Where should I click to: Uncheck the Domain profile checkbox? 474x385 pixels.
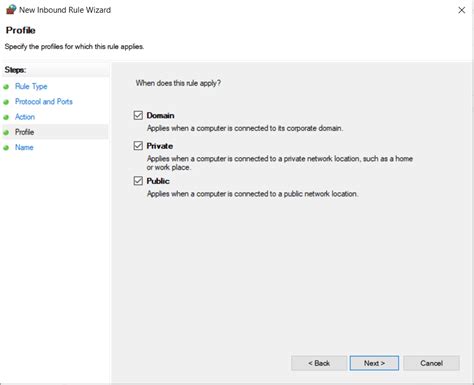(138, 115)
